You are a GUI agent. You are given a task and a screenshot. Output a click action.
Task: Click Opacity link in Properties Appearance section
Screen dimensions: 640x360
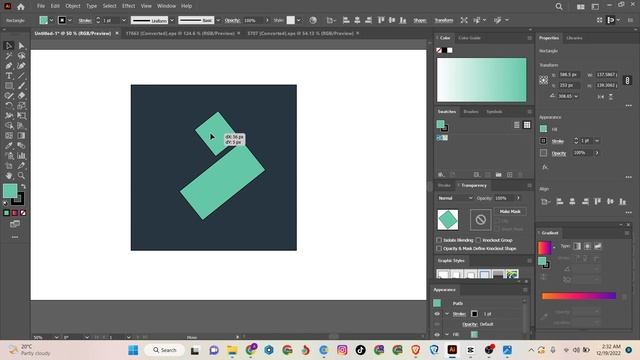tap(559, 153)
